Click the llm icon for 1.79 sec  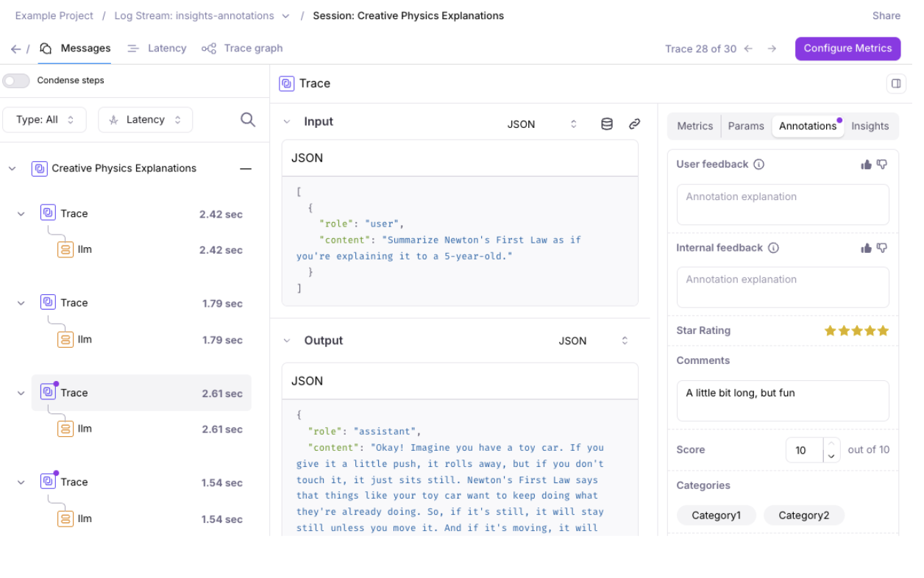pos(65,340)
